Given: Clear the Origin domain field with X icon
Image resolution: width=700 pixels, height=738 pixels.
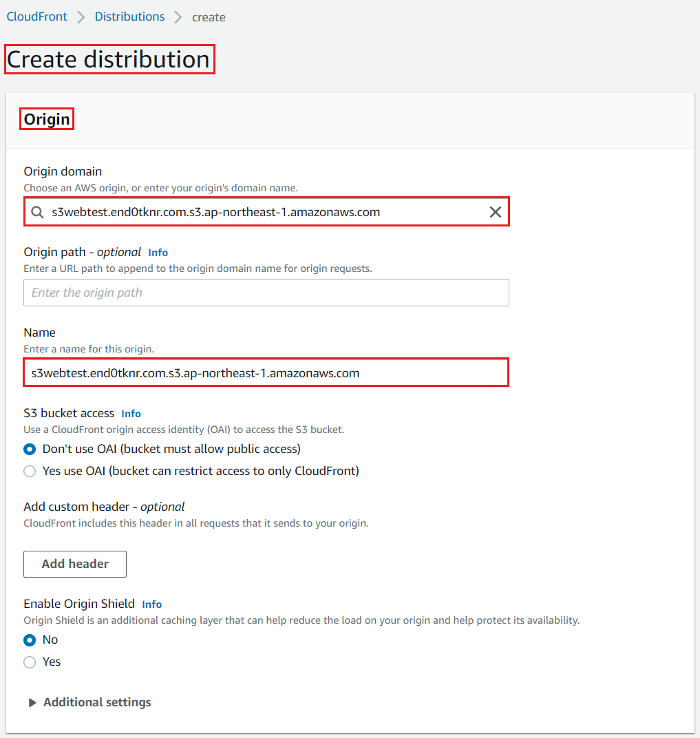Looking at the screenshot, I should click(496, 212).
